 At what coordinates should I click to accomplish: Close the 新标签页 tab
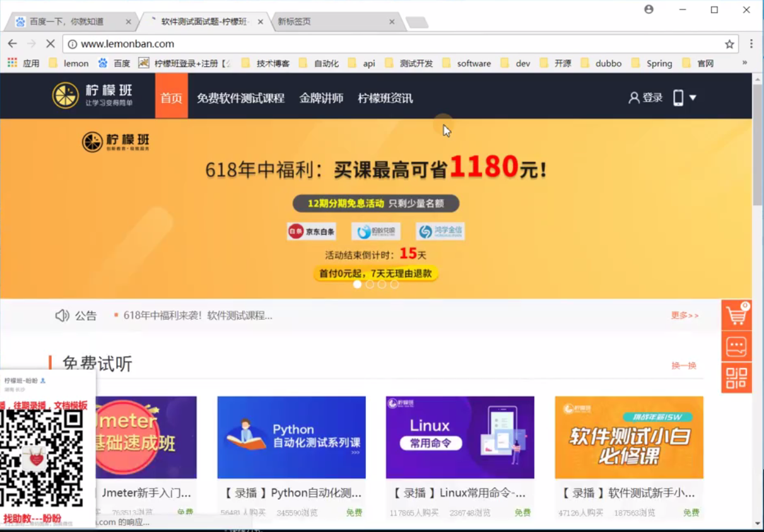[392, 21]
